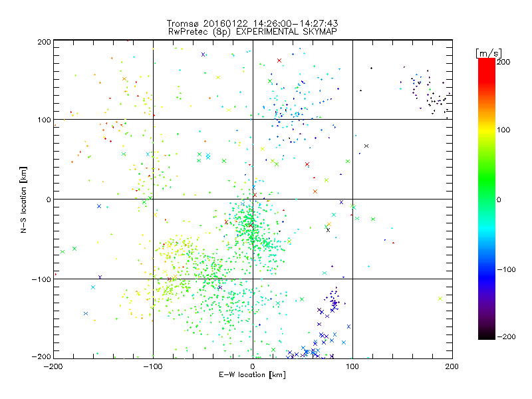Image resolution: width=532 pixels, height=399 pixels.
Task: Click the 'RwPretec (8p) EXPERIMENTAL SKYMAP' subtitle
Action: (x=253, y=32)
